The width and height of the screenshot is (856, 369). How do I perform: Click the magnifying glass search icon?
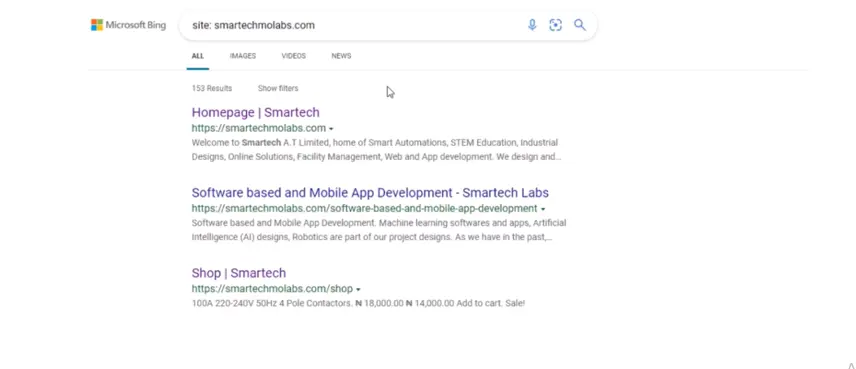pos(580,25)
